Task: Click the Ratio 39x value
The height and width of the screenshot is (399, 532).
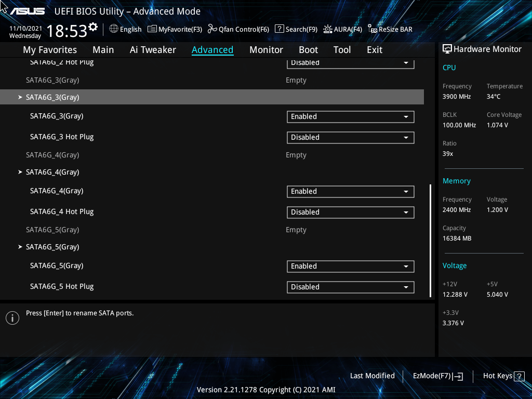Action: (447, 154)
